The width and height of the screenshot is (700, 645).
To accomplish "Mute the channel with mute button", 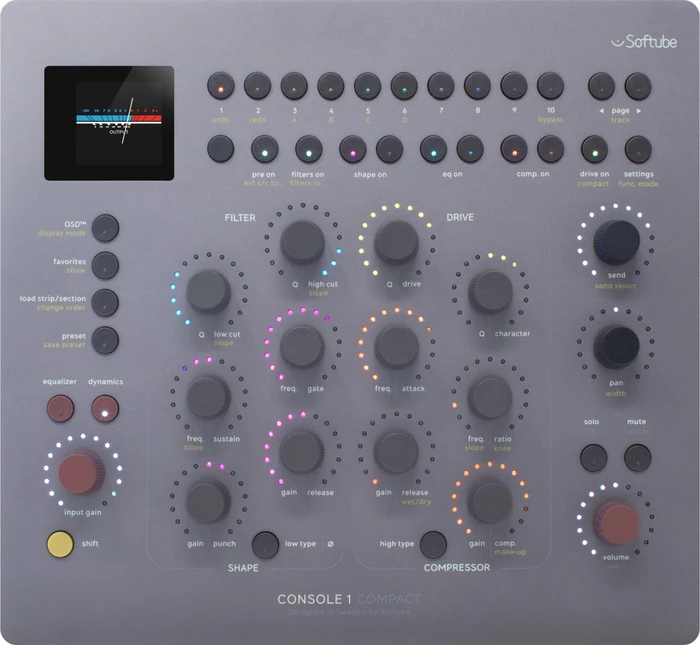I will [x=638, y=458].
